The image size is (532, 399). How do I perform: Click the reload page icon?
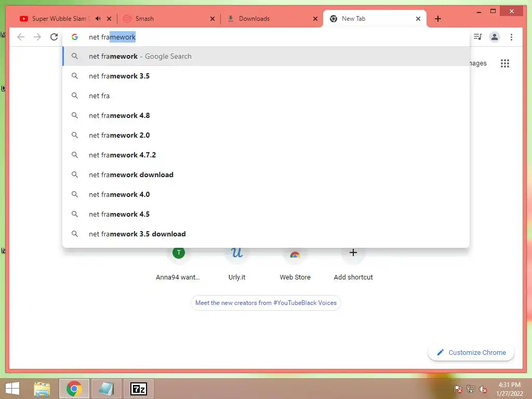(x=54, y=37)
